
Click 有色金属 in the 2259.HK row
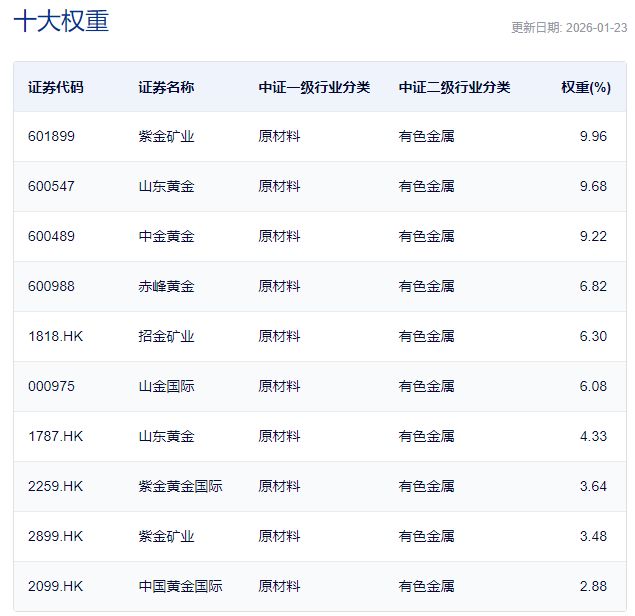[426, 486]
